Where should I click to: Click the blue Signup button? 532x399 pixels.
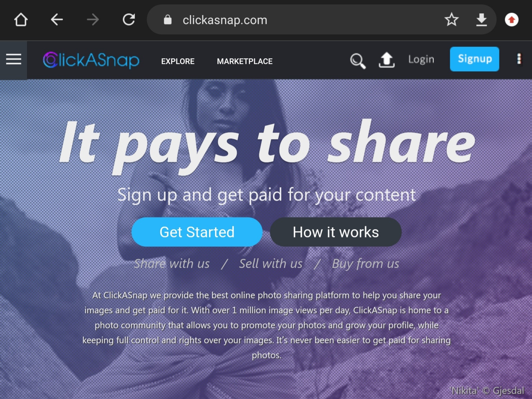474,59
